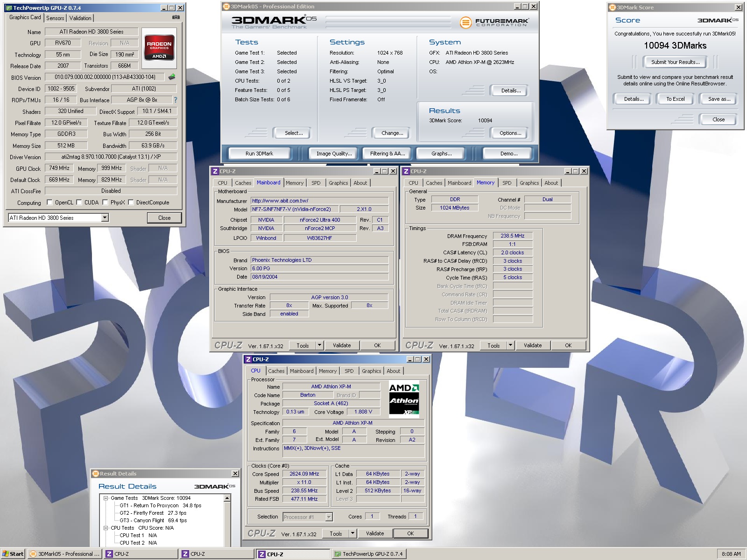Open Tools dropdown arrow in CPU-Z CPU window
747x560 pixels.
pyautogui.click(x=353, y=533)
